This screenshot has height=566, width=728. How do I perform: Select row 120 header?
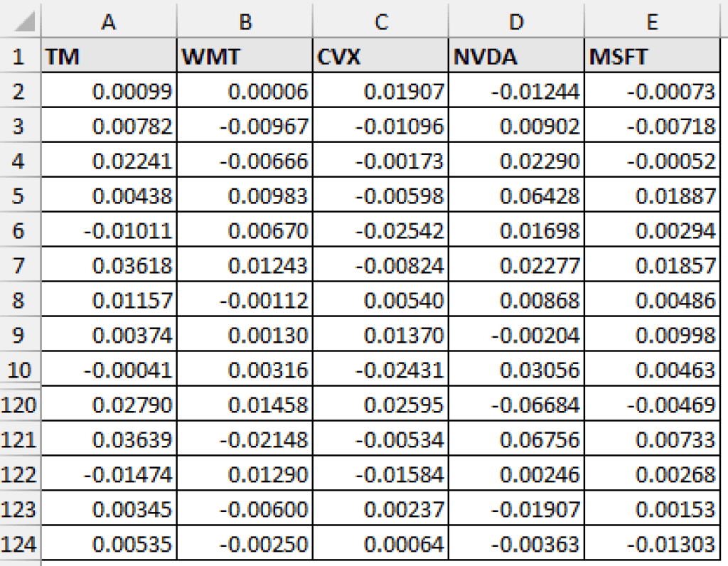tap(20, 405)
